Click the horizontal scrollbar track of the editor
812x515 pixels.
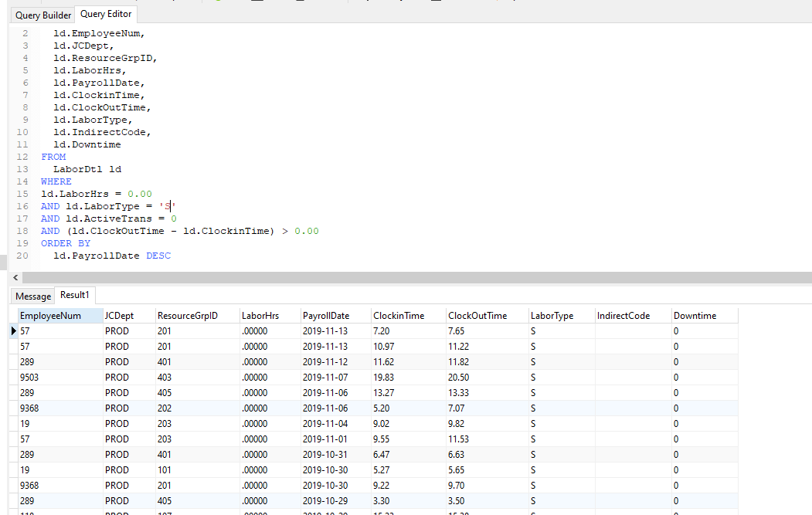pos(417,277)
